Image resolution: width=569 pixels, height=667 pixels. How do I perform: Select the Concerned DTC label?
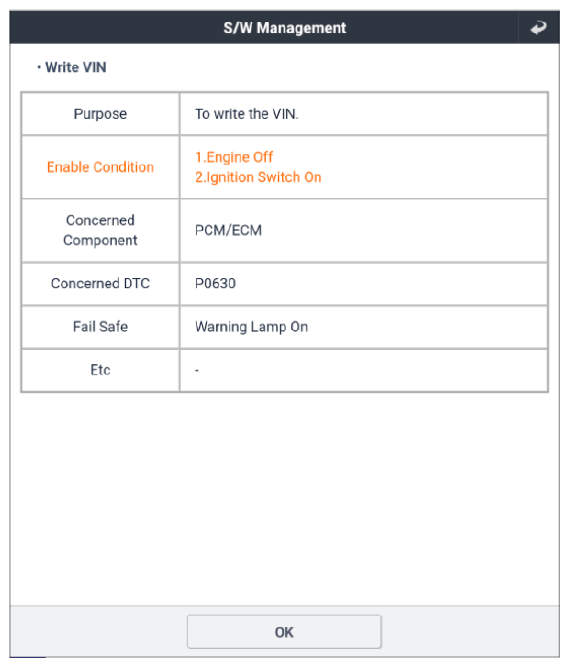coord(100,283)
